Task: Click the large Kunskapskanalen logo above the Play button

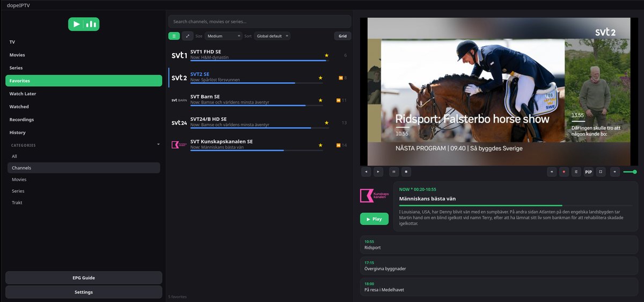Action: click(x=374, y=196)
